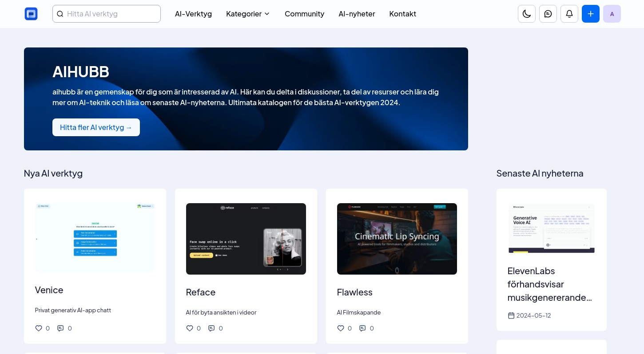
Task: Focus the Hitta AI verktyg search field
Action: [107, 14]
